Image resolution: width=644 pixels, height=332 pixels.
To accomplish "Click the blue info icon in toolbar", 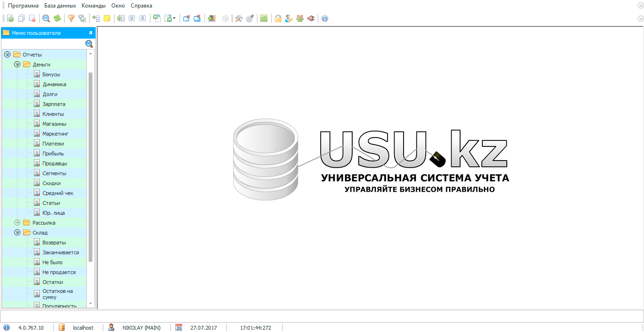I will (x=324, y=18).
